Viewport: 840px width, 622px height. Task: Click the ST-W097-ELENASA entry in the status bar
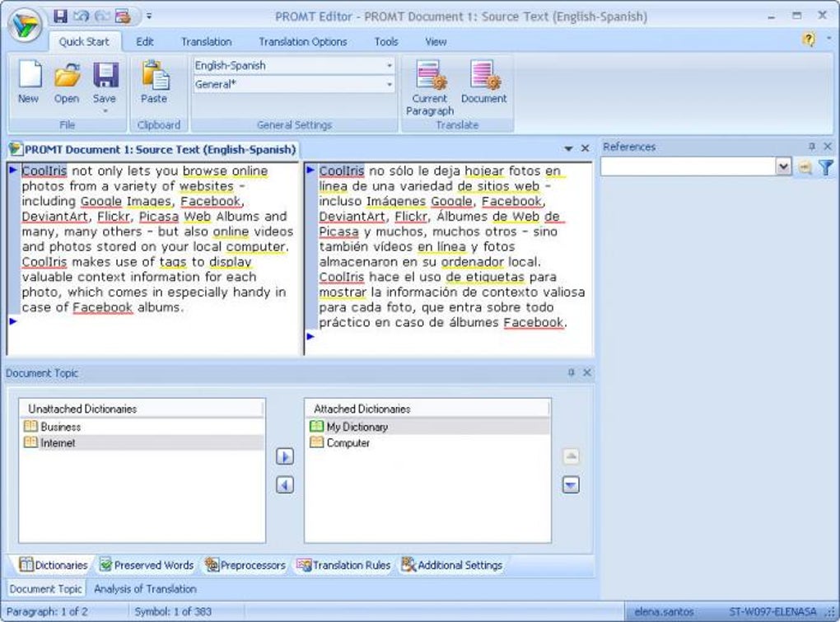click(772, 611)
